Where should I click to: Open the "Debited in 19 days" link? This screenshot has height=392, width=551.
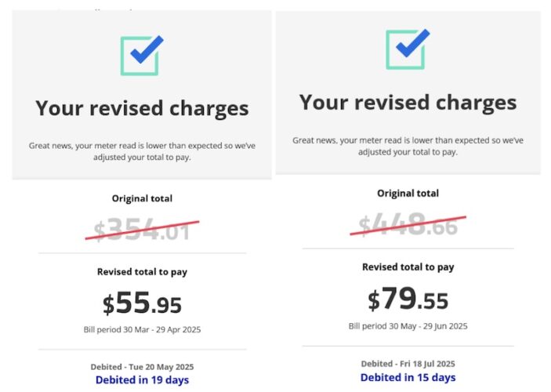pos(142,380)
